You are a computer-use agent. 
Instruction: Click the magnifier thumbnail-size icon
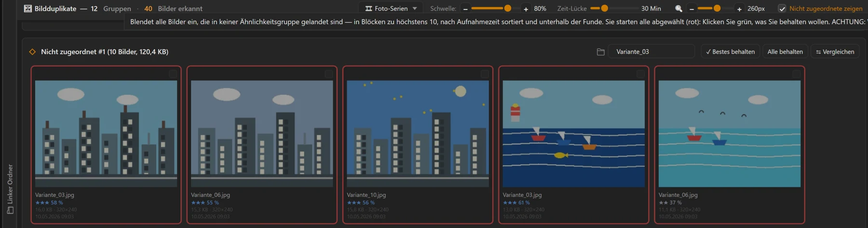point(678,9)
